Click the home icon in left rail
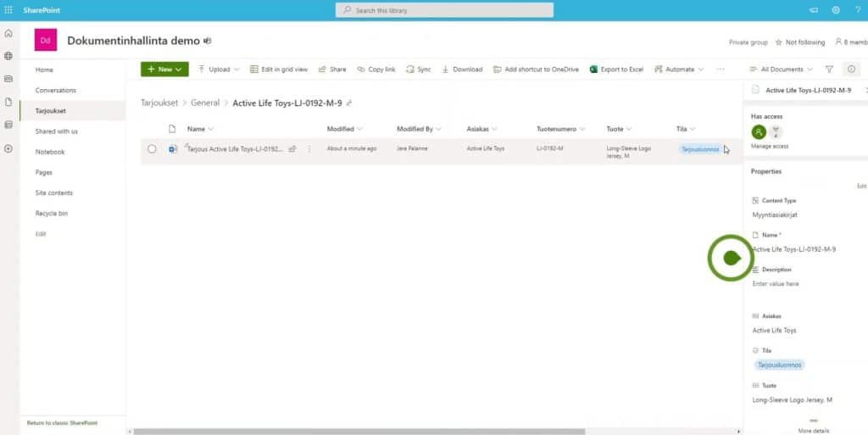Screen dimensions: 868x435 (x=8, y=33)
